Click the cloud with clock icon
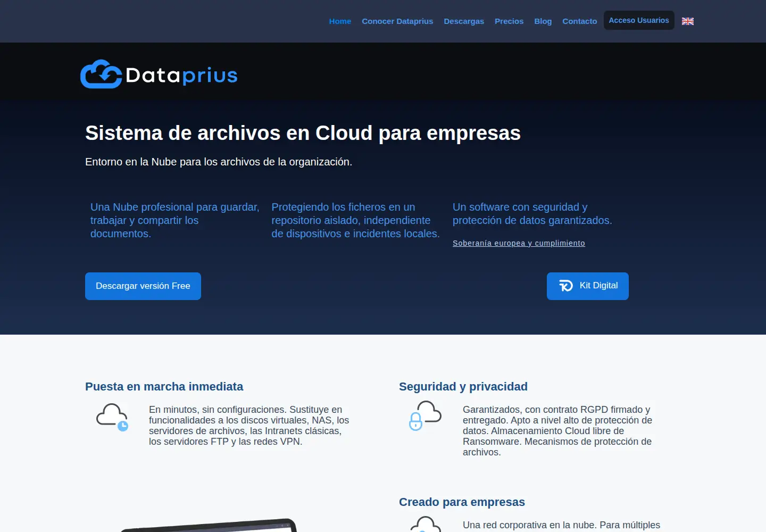 [112, 417]
